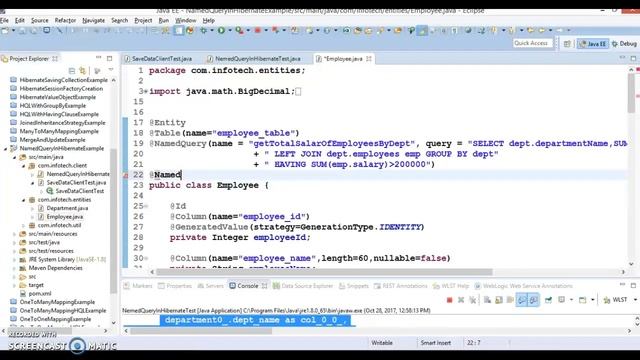
Task: Close the Employee.java editor tab
Action: 369,59
